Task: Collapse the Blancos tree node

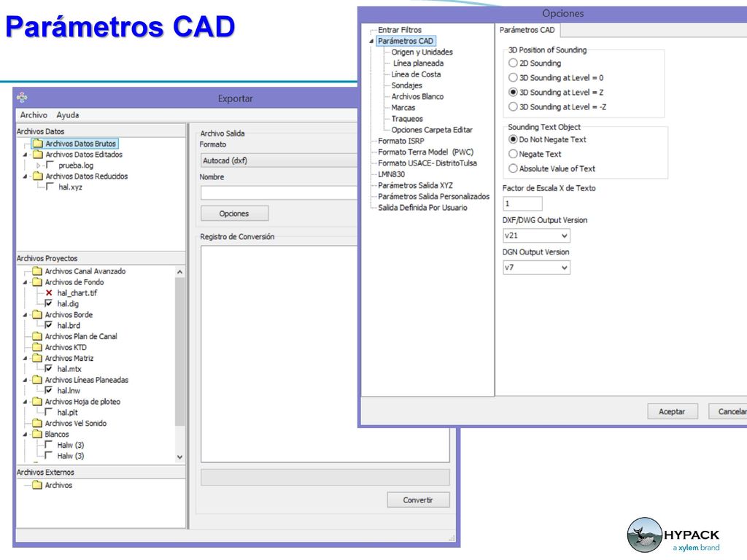Action: [x=26, y=435]
